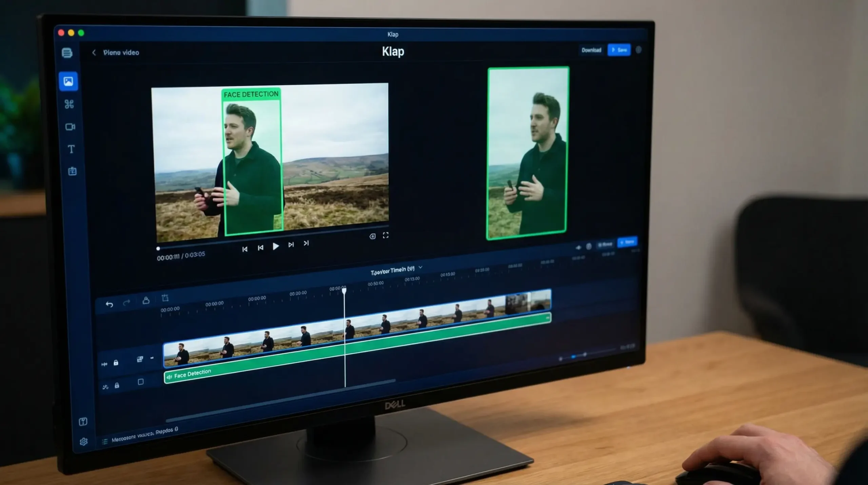The image size is (868, 485).
Task: Click the vertical cropped preview on right
Action: click(528, 153)
